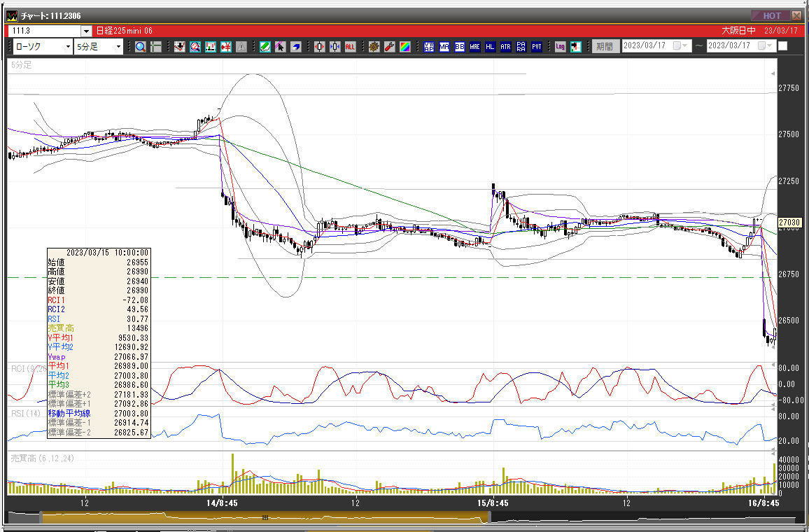Open the start date calendar dropdown

[680, 46]
